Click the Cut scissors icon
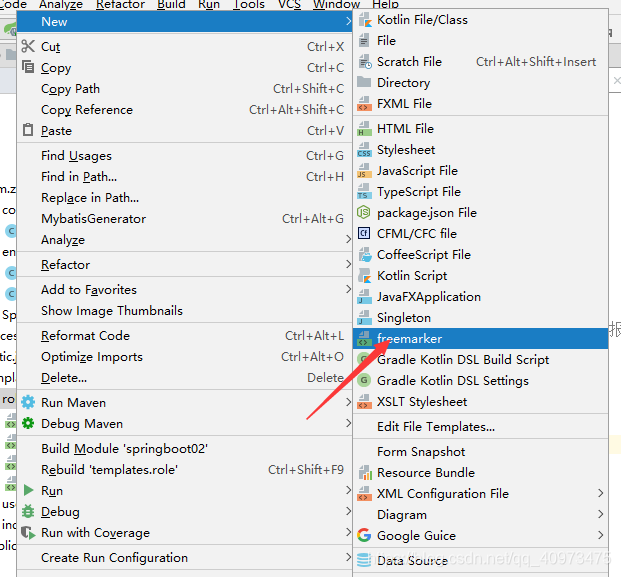Viewport: 621px width, 577px height. (28, 46)
